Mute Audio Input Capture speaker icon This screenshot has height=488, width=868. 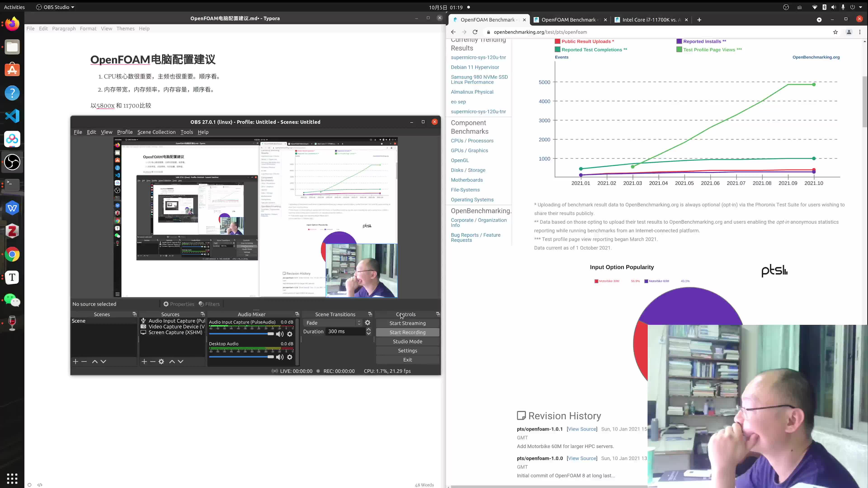click(x=280, y=334)
